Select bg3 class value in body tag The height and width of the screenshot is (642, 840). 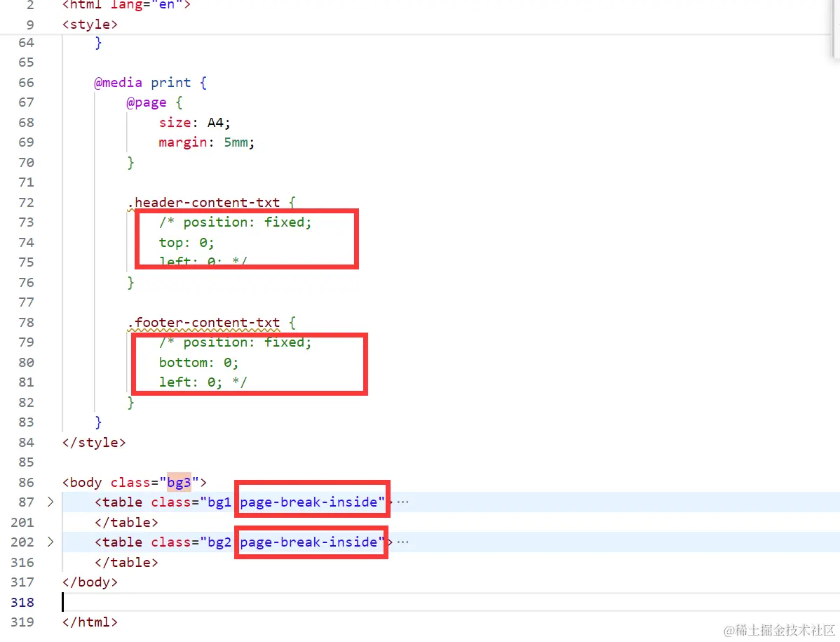(179, 483)
